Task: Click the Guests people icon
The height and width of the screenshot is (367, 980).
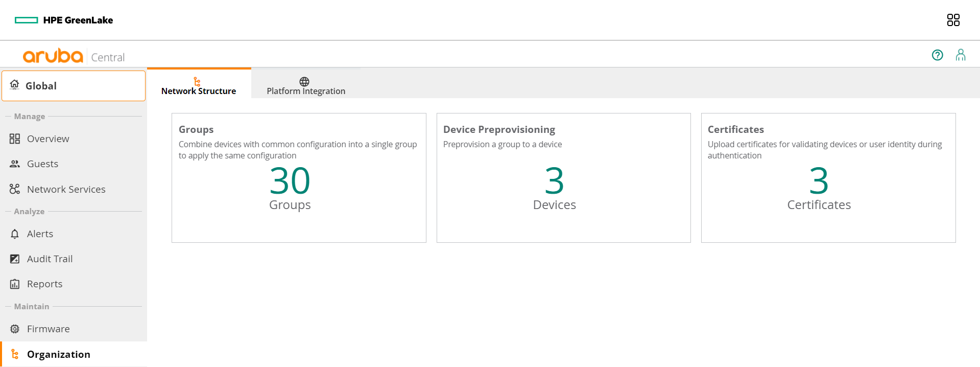Action: coord(15,164)
